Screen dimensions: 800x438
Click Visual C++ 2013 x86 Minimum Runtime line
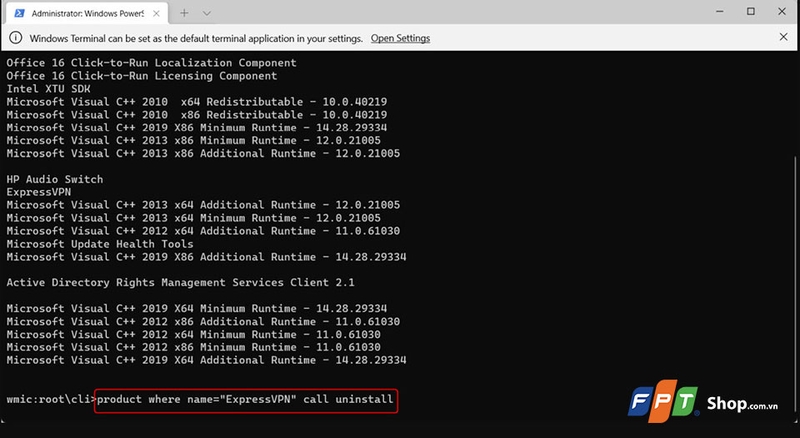coord(193,140)
